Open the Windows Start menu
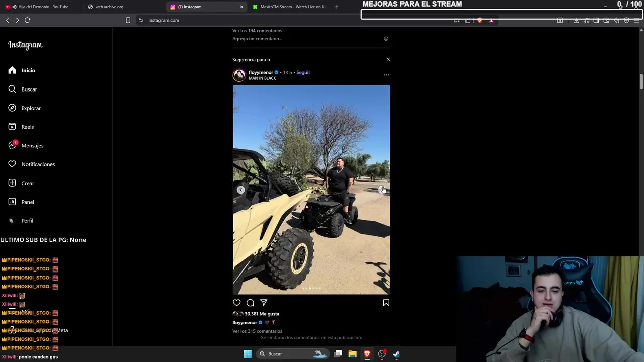 [x=248, y=354]
